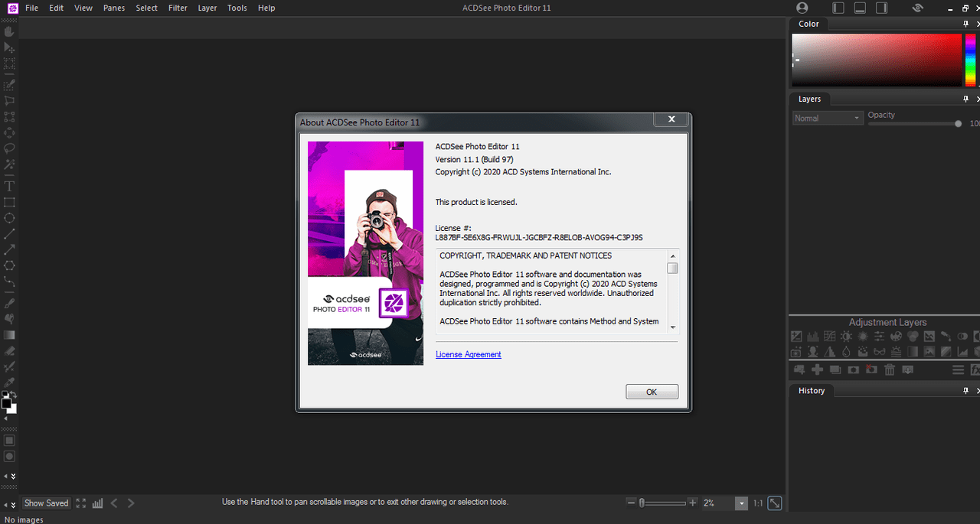Select the Curve drawing tool
This screenshot has height=524, width=980.
pyautogui.click(x=9, y=282)
